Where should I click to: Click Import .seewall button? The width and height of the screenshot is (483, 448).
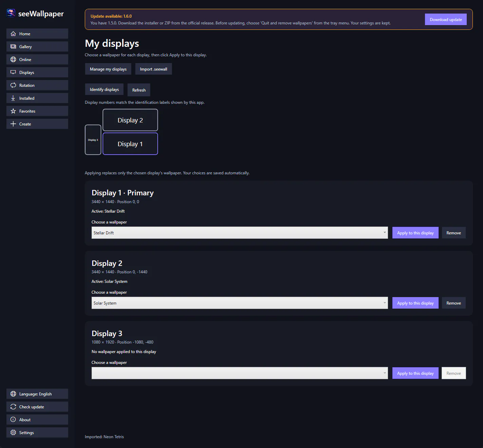[x=154, y=69]
